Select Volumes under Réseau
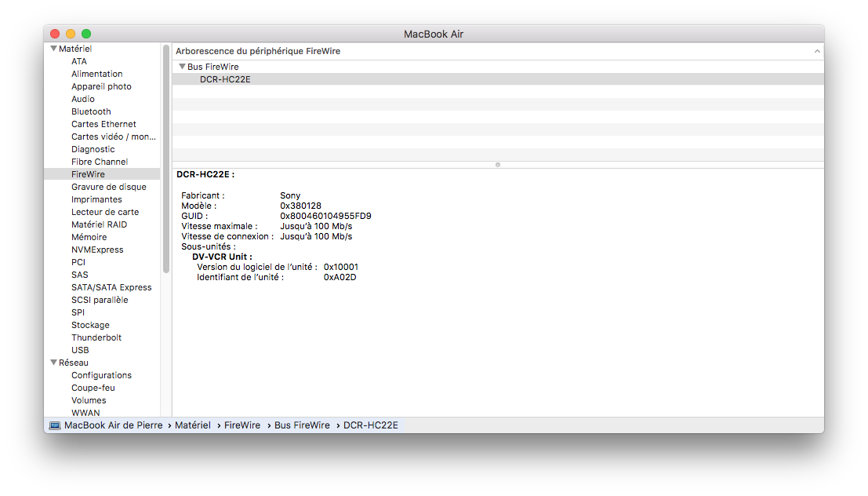The width and height of the screenshot is (868, 496). click(89, 400)
